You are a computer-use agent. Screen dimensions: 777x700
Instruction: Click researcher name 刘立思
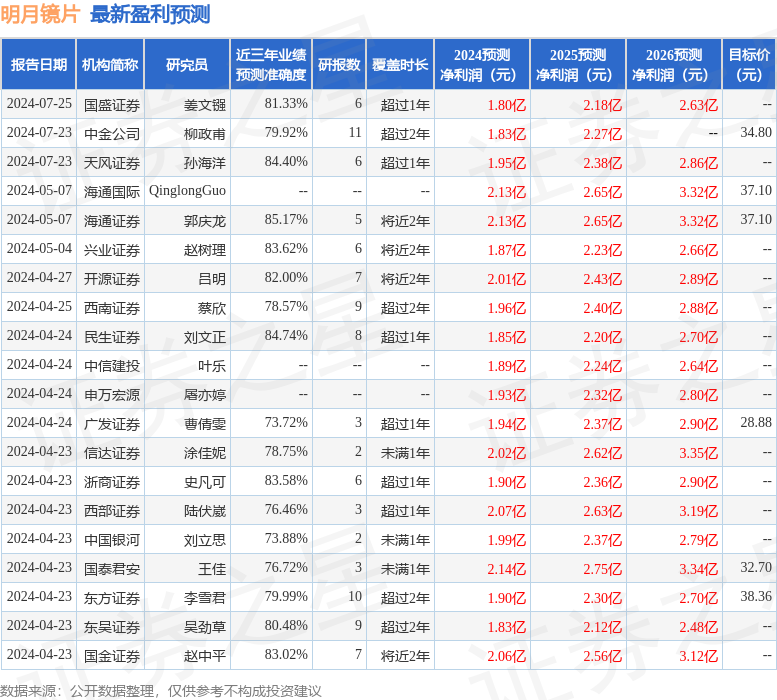point(205,539)
